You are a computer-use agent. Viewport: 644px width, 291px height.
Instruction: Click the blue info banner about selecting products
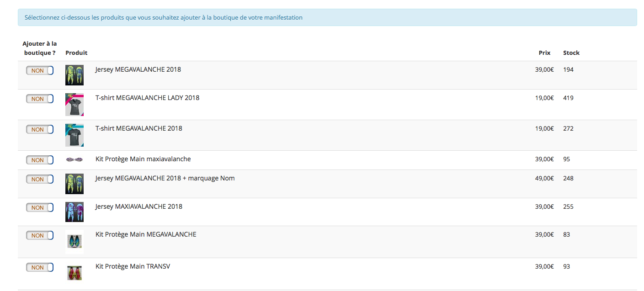click(x=327, y=17)
